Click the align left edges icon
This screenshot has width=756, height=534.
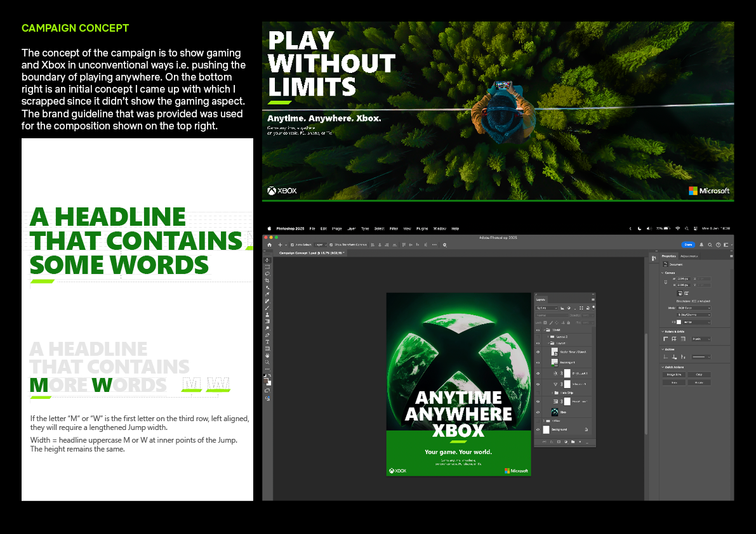(x=373, y=245)
